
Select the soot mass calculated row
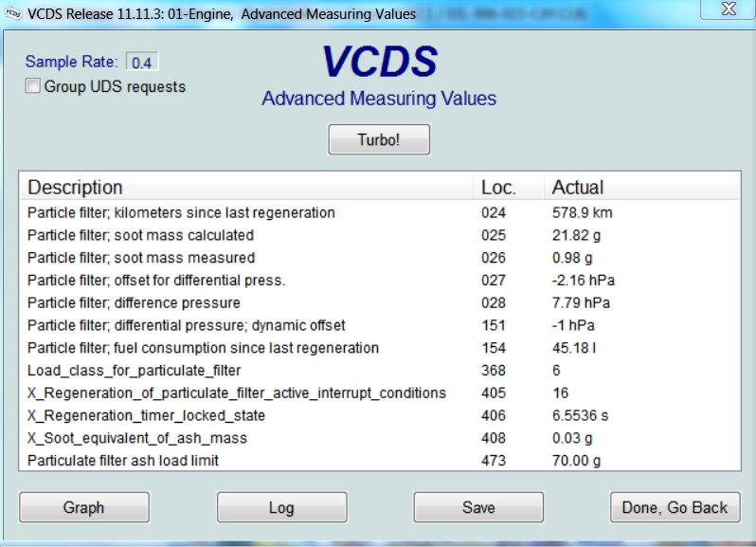(x=140, y=235)
